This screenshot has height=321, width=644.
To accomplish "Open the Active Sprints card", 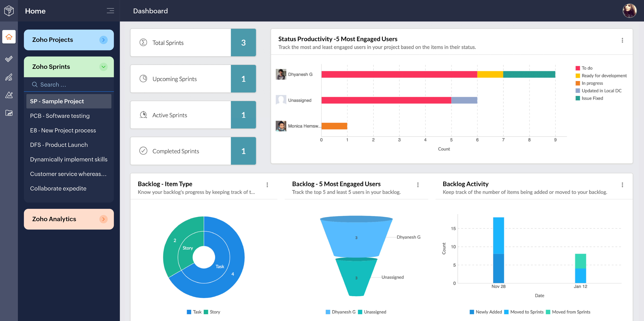I will coord(193,115).
